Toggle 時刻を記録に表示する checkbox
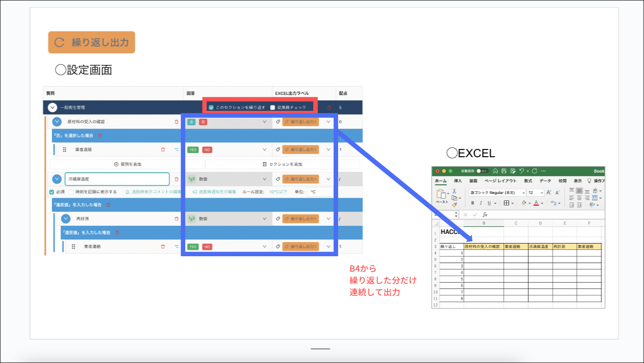This screenshot has width=644, height=363. point(71,192)
